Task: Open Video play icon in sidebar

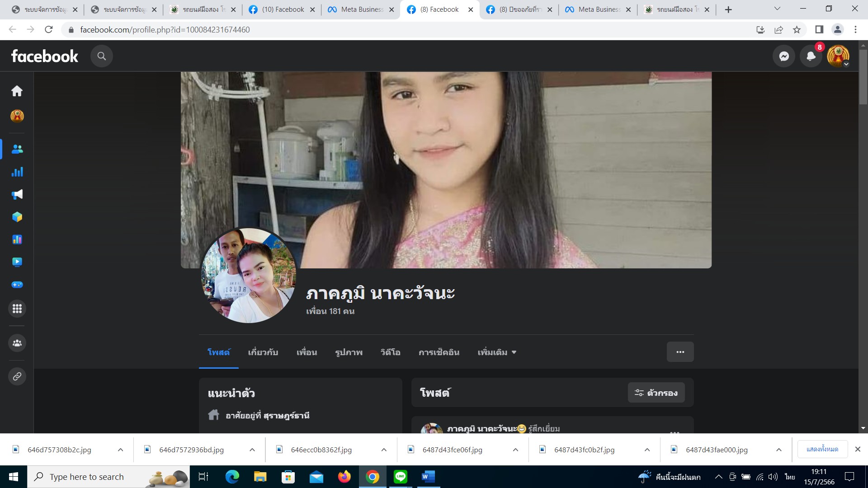Action: click(17, 262)
